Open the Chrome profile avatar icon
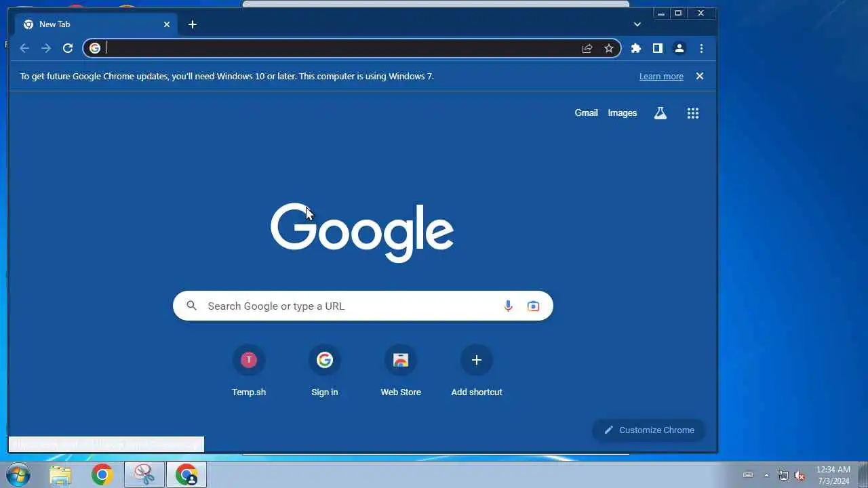Viewport: 868px width, 488px height. point(679,48)
